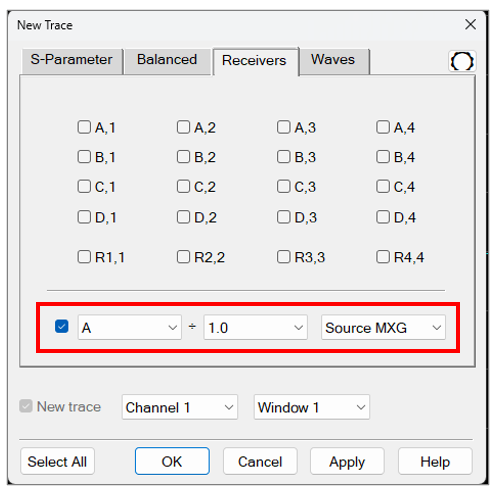The image size is (495, 488).
Task: Click the circular icon beside the Waves tab
Action: (462, 61)
